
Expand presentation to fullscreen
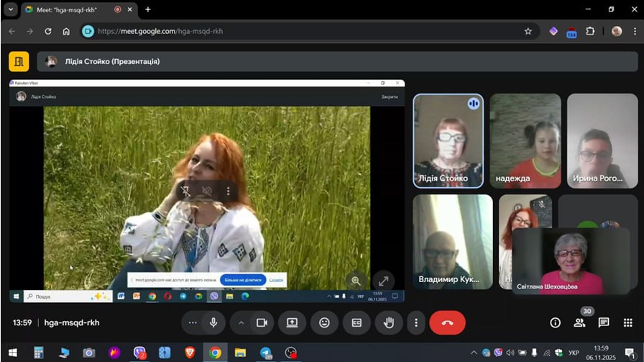click(383, 281)
